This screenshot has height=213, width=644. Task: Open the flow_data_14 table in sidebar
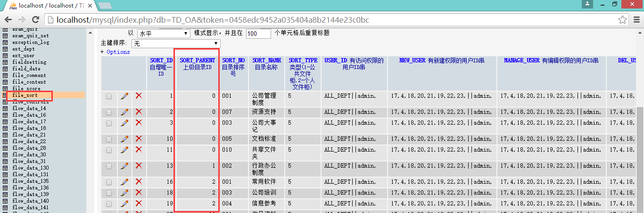(x=29, y=109)
